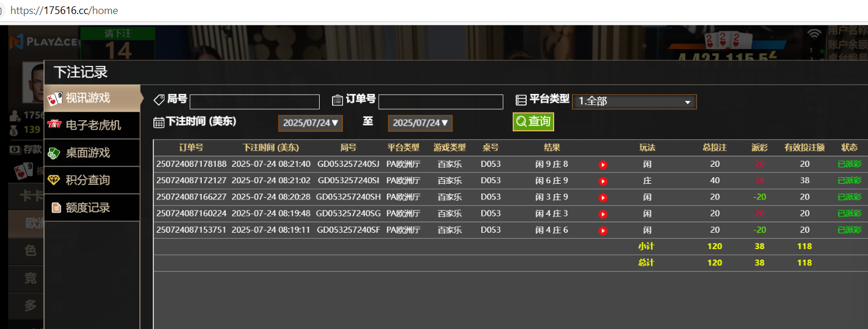This screenshot has width=868, height=329.
Task: Open the end date picker after 至
Action: 419,123
